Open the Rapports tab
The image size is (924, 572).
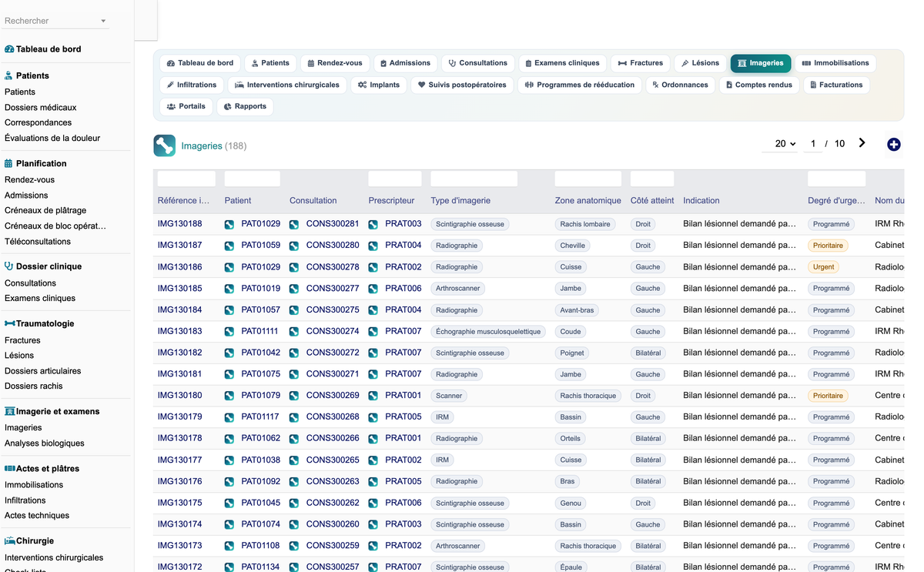[245, 106]
